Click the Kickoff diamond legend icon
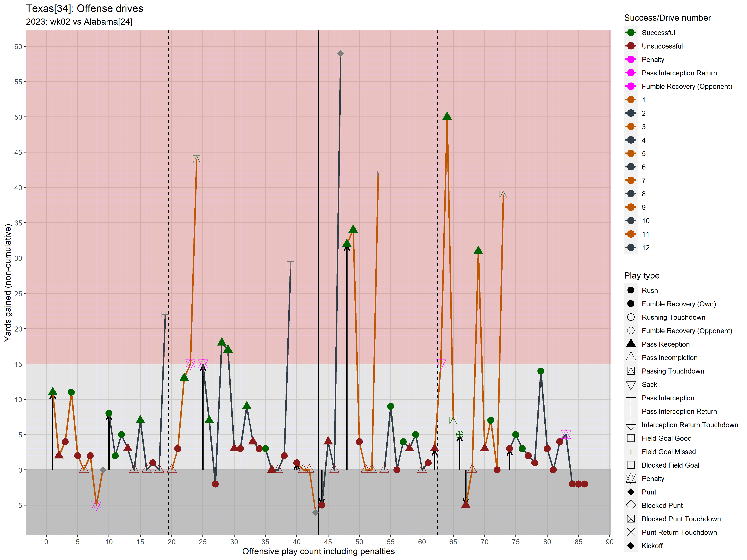The width and height of the screenshot is (747, 560). [x=630, y=545]
